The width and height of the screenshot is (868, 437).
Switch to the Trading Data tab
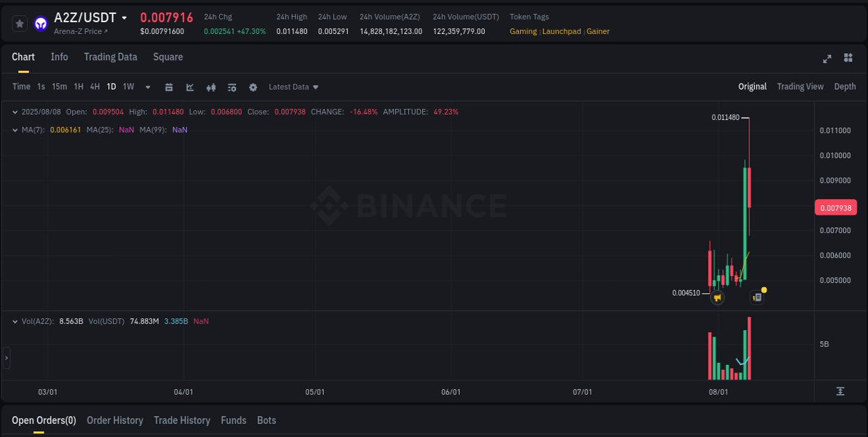(x=110, y=57)
